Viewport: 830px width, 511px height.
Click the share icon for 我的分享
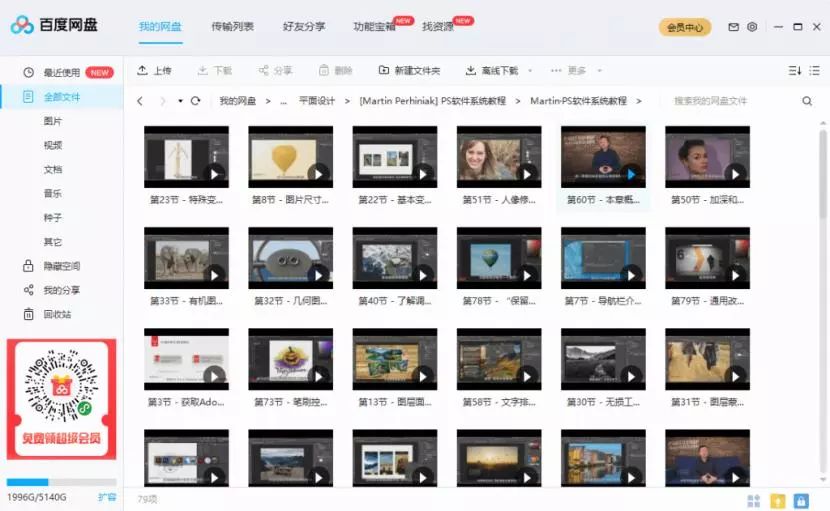(x=29, y=290)
